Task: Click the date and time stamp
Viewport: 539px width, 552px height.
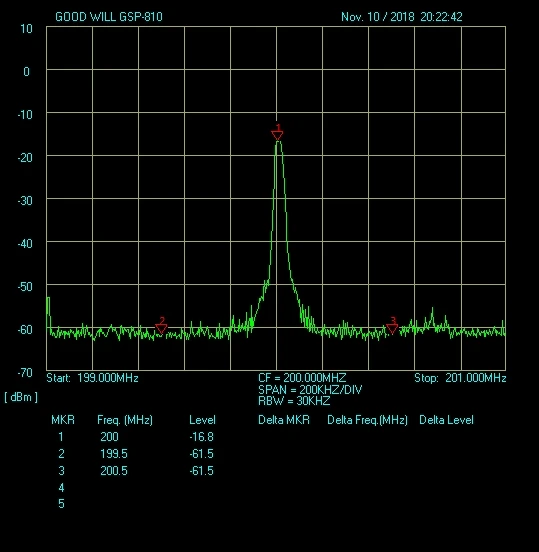Action: point(402,17)
